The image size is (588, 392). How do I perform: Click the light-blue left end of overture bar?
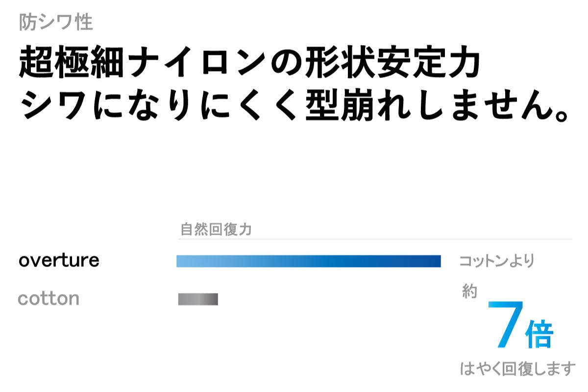[x=184, y=261]
